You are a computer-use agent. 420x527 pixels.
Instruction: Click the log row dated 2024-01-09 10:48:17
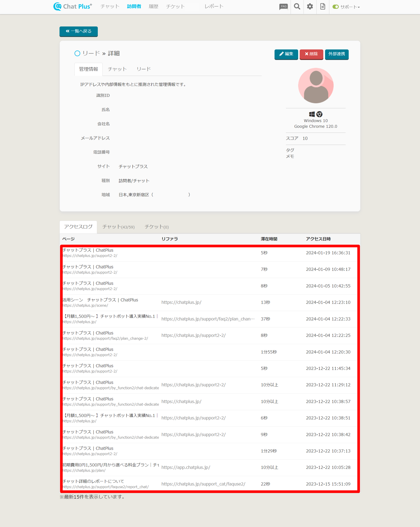coord(210,269)
